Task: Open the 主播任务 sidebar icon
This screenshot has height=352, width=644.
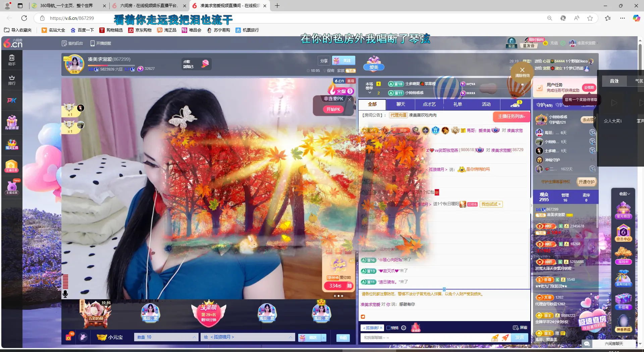Action: click(x=12, y=166)
